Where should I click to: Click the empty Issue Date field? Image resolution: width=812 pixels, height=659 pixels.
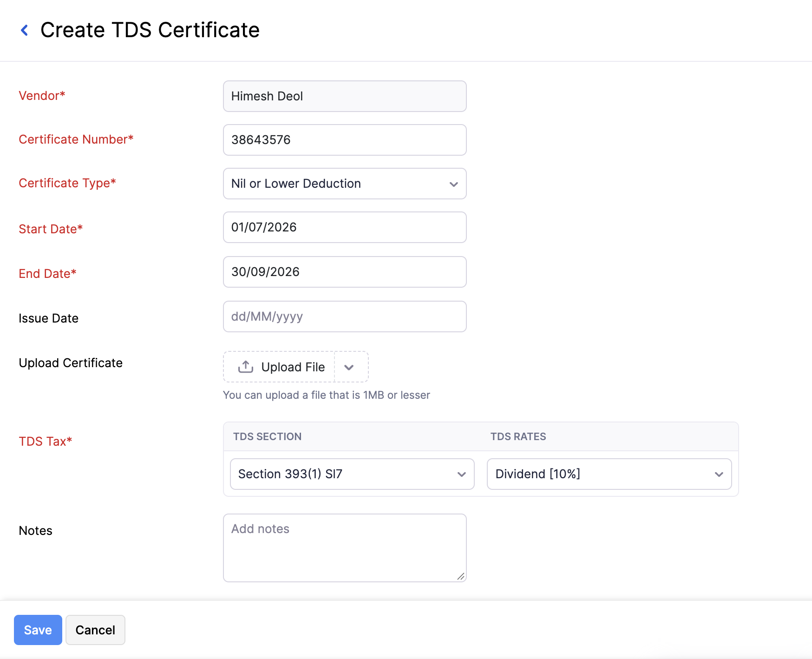345,316
